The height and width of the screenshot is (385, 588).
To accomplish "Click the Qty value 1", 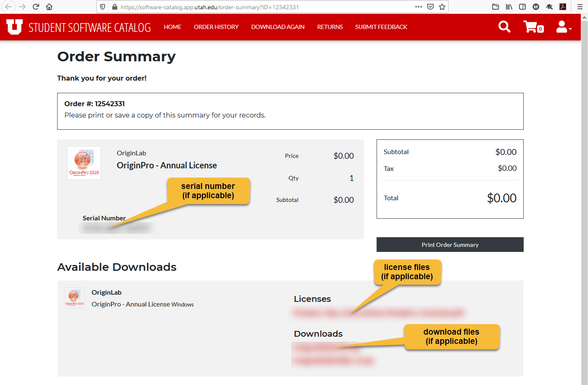I will pyautogui.click(x=351, y=178).
